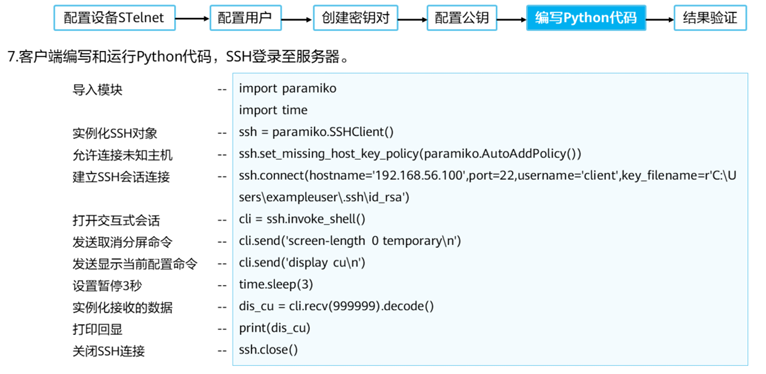Click the label 打开交互式会话
The image size is (766, 374).
click(116, 220)
